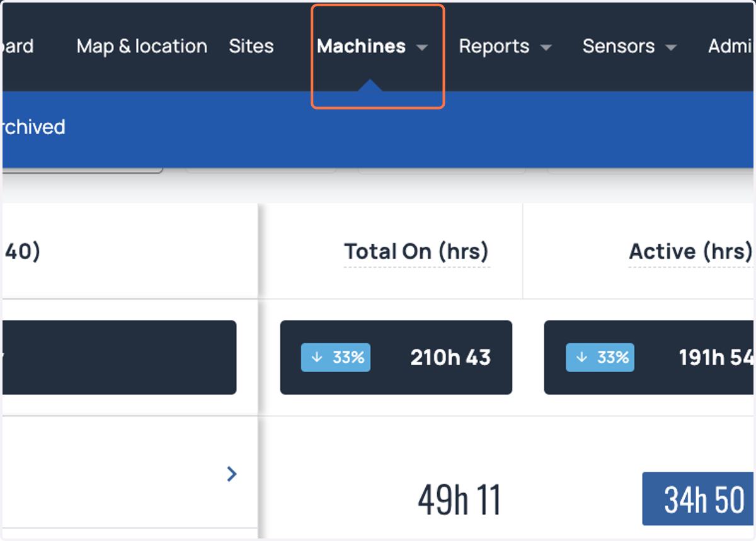Go to Map & location
Screen dimensions: 756x541
pyautogui.click(x=142, y=47)
